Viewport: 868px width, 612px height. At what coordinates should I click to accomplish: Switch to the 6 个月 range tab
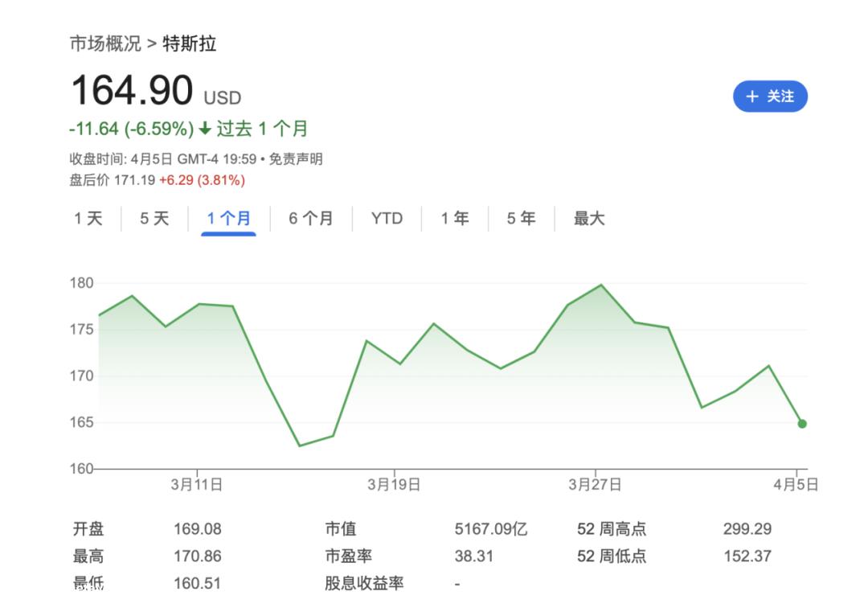coord(310,218)
